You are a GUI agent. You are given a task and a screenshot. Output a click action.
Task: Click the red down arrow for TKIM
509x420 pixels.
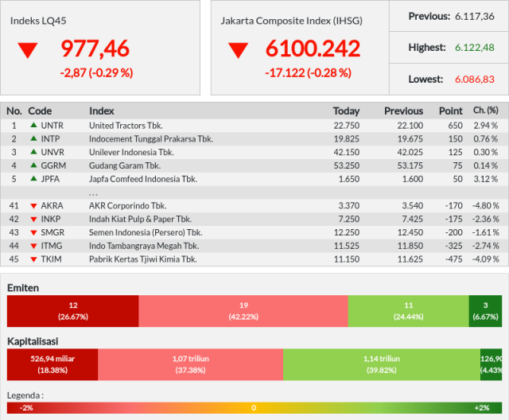33,259
